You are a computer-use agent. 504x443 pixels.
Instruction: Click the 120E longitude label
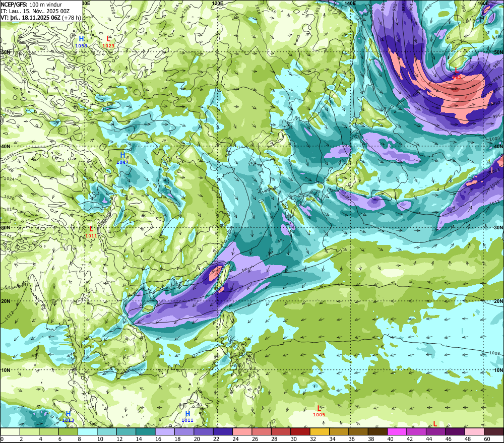[x=218, y=3]
